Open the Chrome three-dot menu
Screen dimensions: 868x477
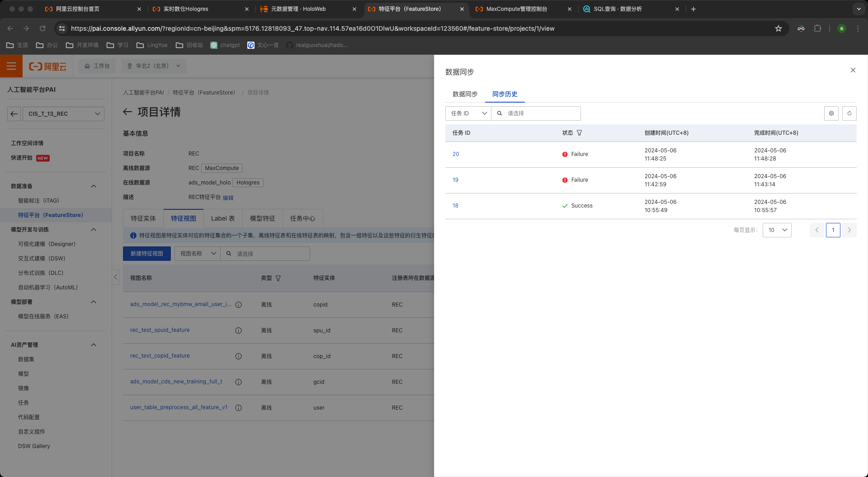[x=858, y=28]
